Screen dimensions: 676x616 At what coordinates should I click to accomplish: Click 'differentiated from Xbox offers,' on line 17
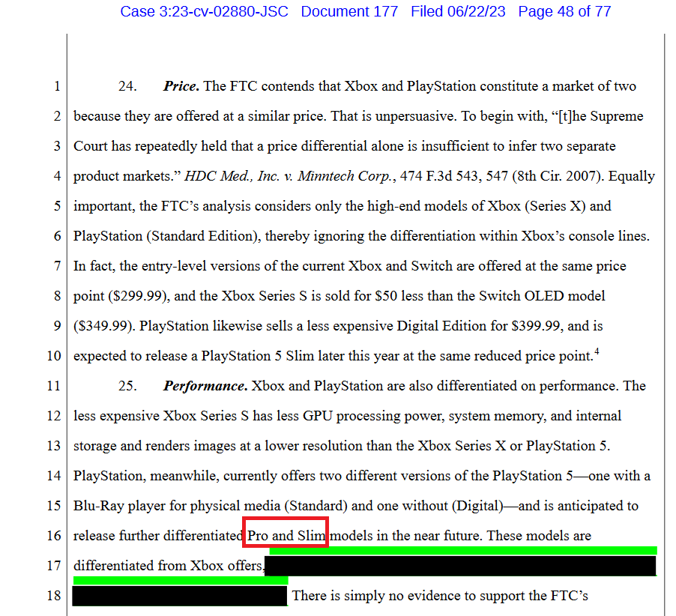click(x=169, y=566)
